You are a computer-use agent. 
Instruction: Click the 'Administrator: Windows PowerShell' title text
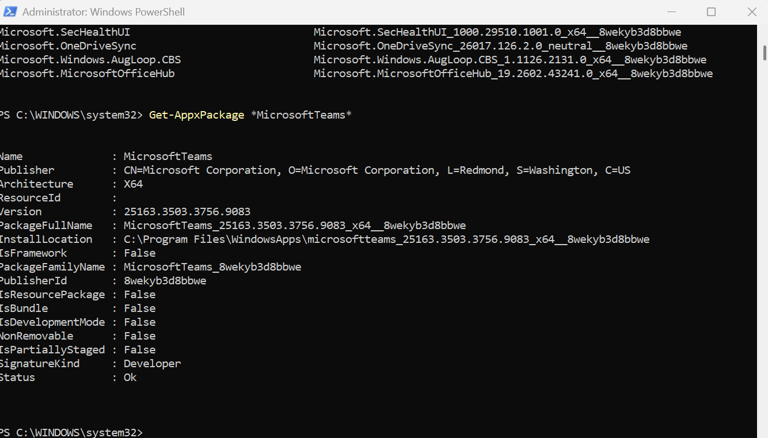pos(103,12)
